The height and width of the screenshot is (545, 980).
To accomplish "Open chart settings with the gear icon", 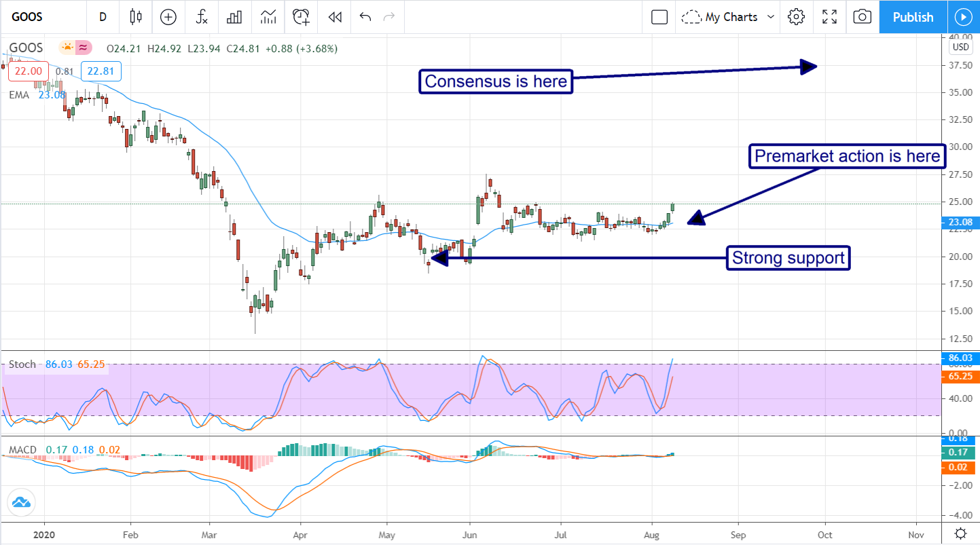I will 796,17.
